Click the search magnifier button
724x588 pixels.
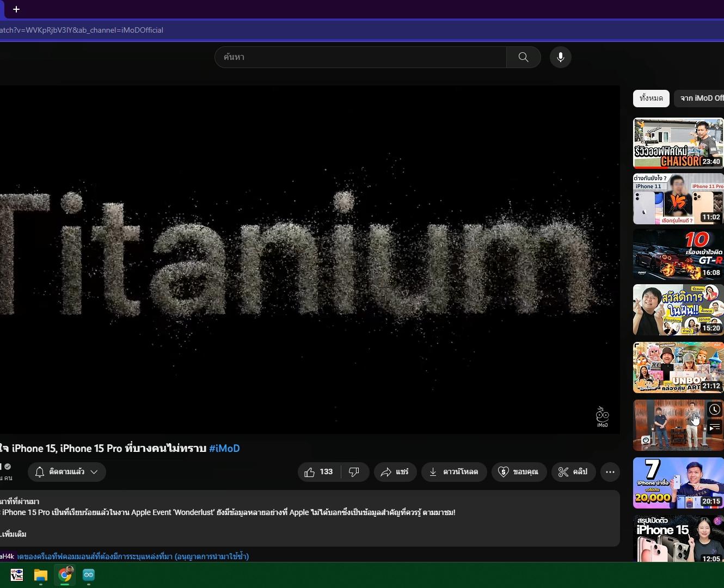(x=523, y=57)
